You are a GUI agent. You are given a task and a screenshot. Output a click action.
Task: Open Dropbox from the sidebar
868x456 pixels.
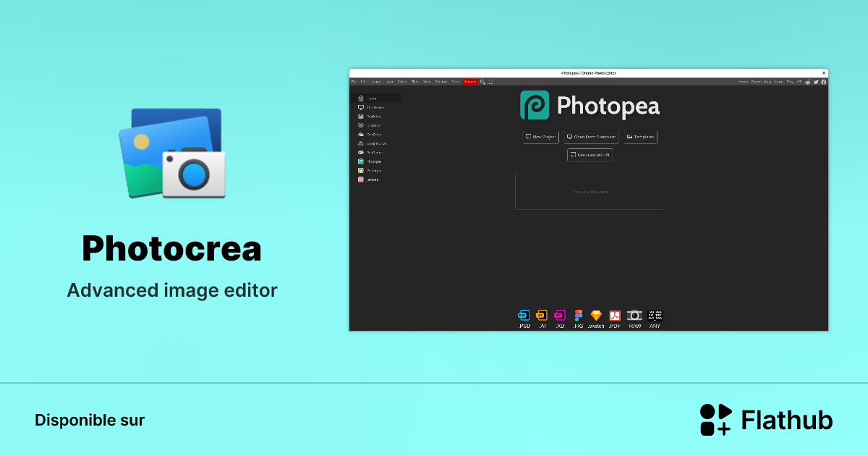pyautogui.click(x=373, y=125)
